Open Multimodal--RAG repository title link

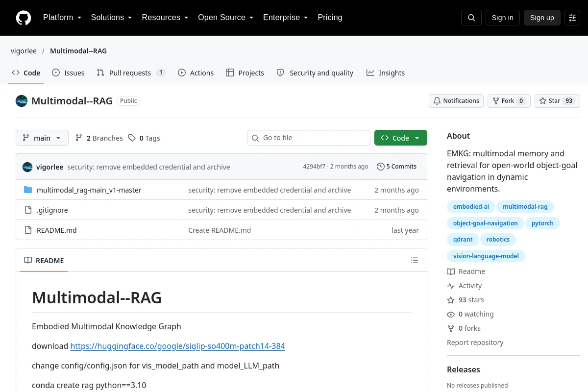tap(72, 101)
